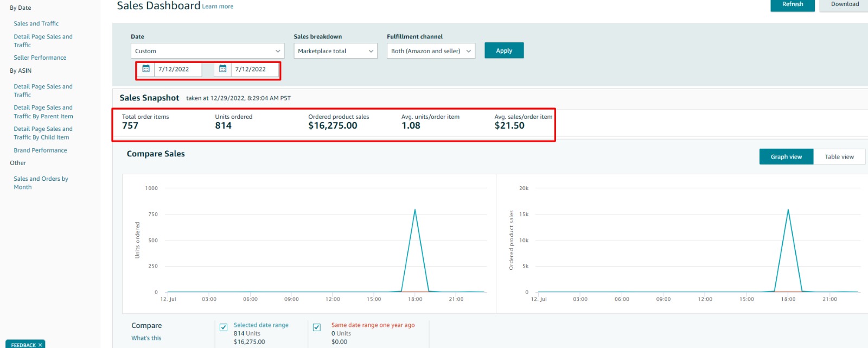Expand the Date Custom dropdown
Image resolution: width=868 pixels, height=348 pixels.
click(x=207, y=51)
